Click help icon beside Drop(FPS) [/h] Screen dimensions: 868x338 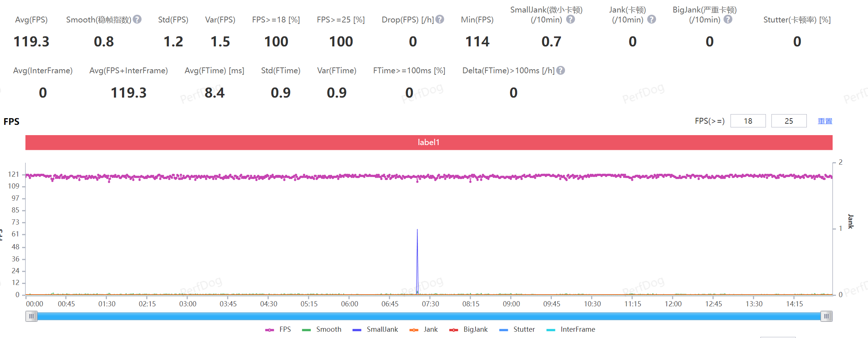click(x=440, y=20)
